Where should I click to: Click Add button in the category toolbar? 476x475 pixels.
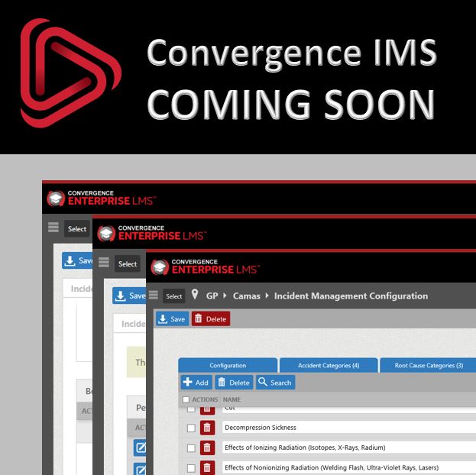pos(196,383)
